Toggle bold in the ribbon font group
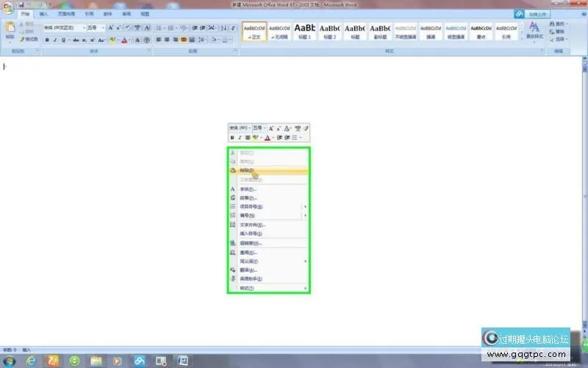The width and height of the screenshot is (588, 368). (46, 40)
